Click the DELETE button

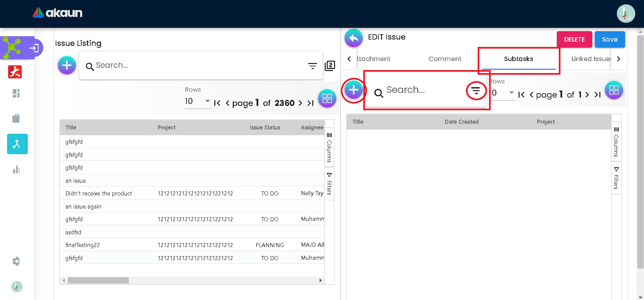point(574,40)
